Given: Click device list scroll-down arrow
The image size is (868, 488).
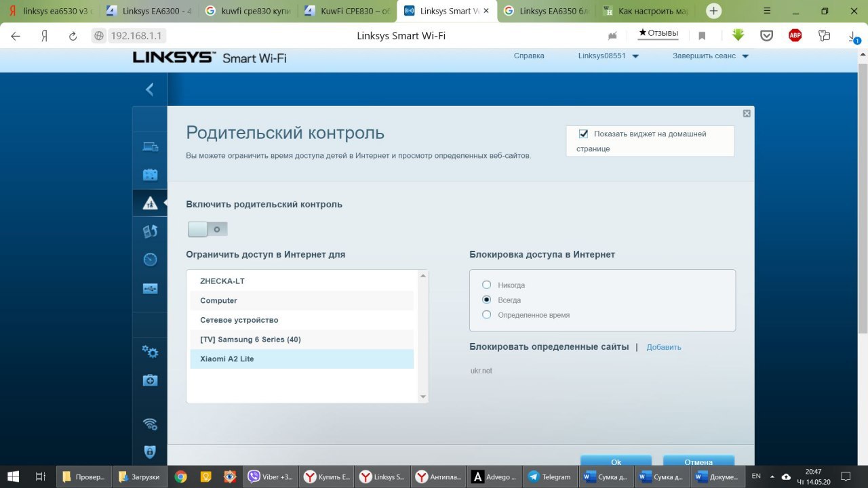Looking at the screenshot, I should [x=423, y=396].
